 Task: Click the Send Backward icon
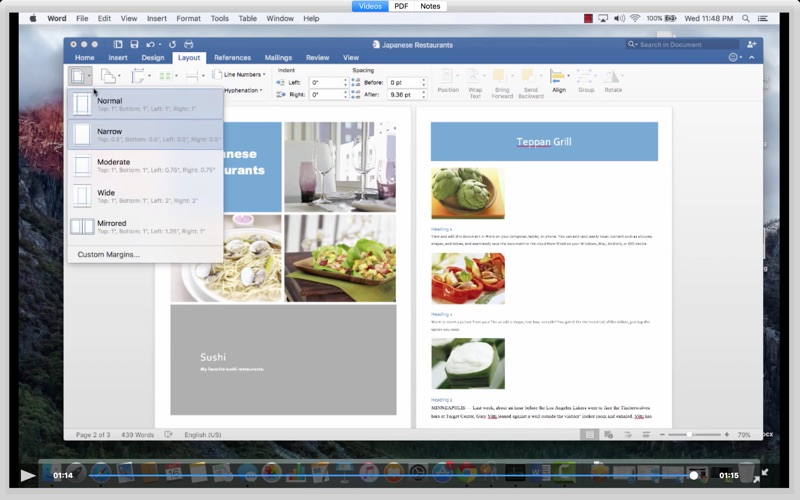pyautogui.click(x=529, y=77)
